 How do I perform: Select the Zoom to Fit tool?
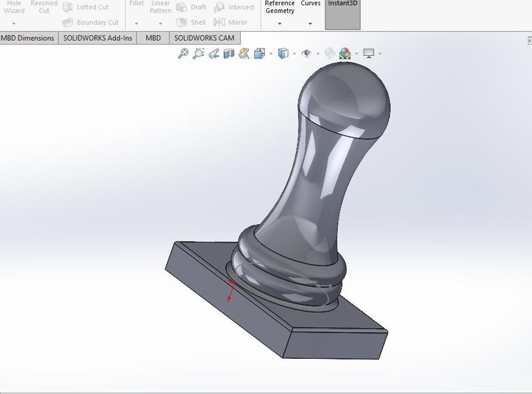[182, 55]
